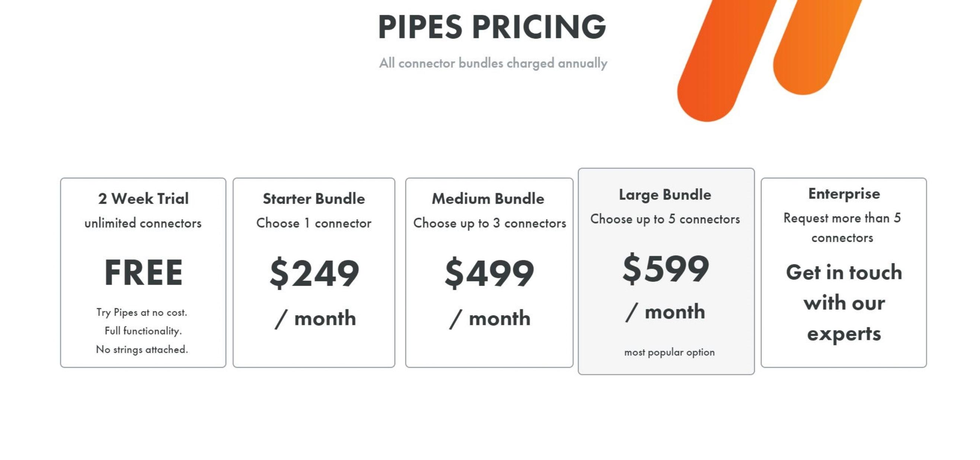Click 'Try Pipes at no cost.' text
Image resolution: width=980 pixels, height=460 pixels.
142,312
